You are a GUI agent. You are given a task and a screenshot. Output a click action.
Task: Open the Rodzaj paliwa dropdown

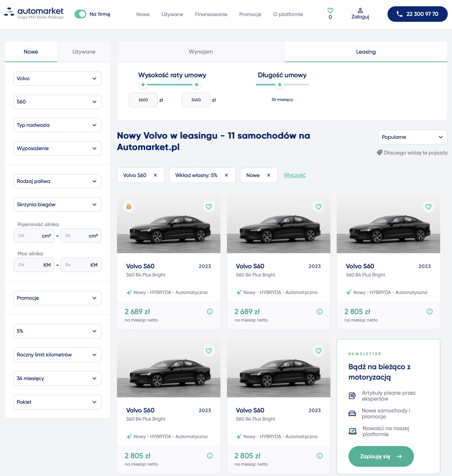click(x=57, y=181)
